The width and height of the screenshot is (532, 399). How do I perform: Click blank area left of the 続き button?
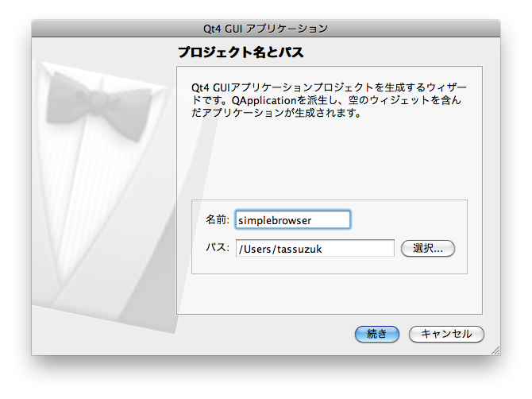pyautogui.click(x=262, y=334)
